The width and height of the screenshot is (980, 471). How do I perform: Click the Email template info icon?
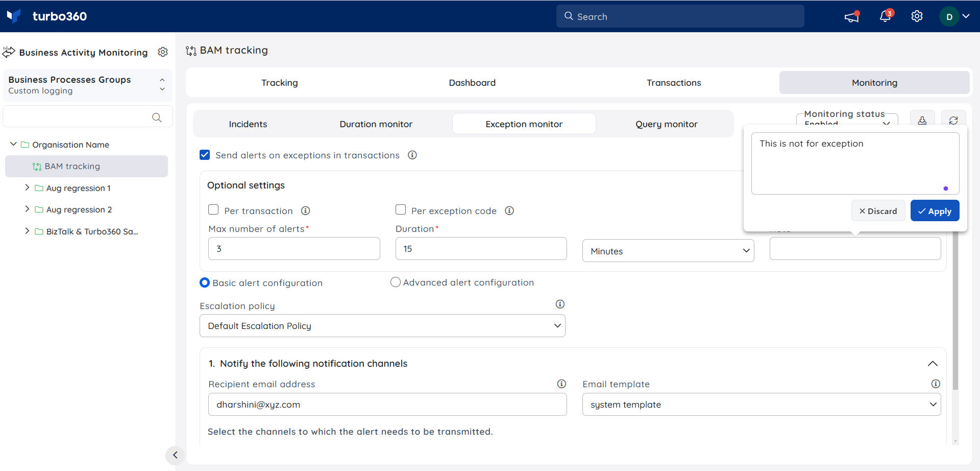(936, 384)
